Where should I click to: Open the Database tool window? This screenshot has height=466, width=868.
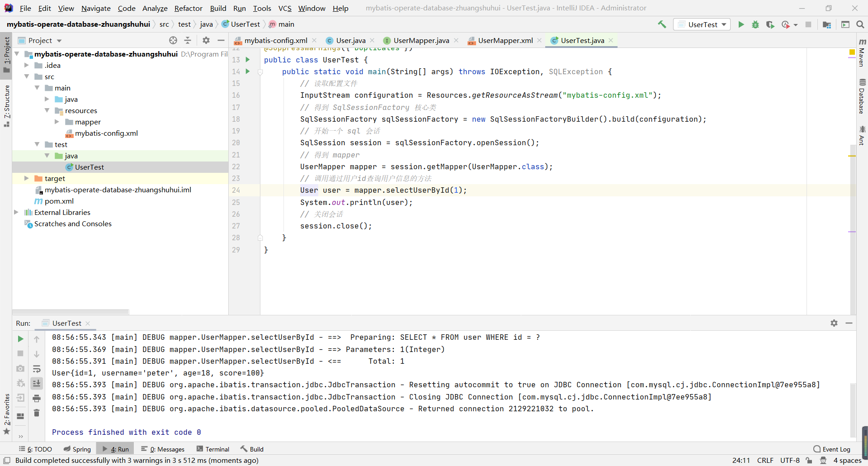click(x=862, y=96)
